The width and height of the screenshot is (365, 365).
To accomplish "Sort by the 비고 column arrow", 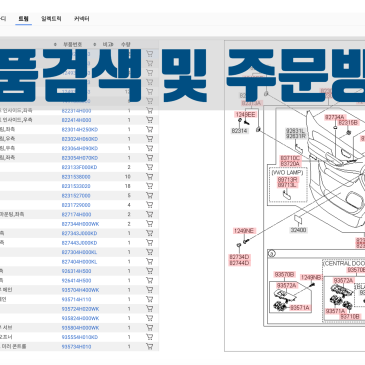I will coord(95,44).
